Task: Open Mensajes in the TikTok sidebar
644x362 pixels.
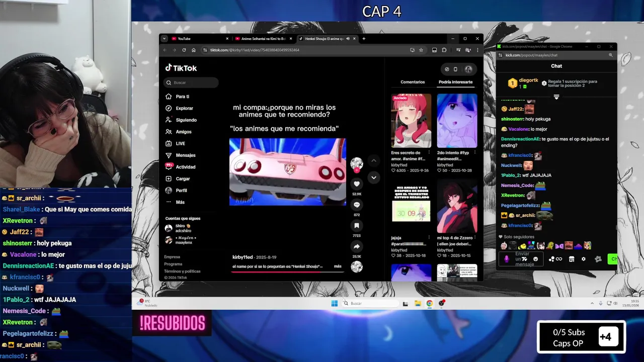Action: click(181, 155)
